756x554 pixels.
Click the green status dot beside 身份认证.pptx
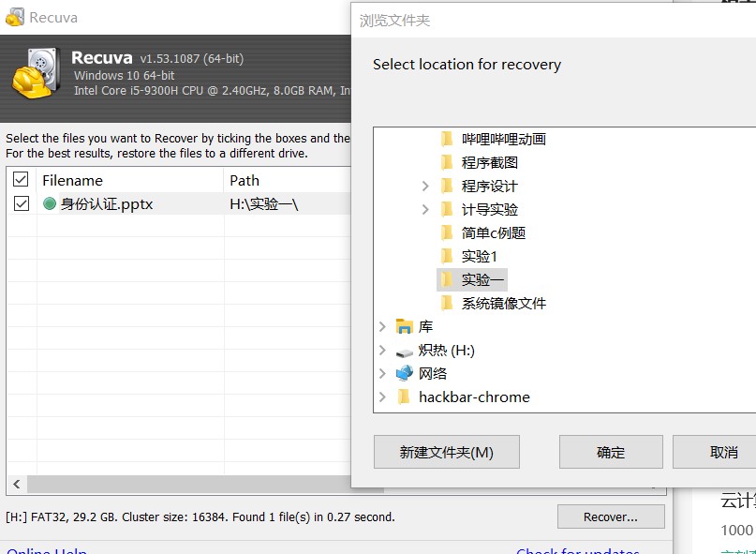pos(49,204)
